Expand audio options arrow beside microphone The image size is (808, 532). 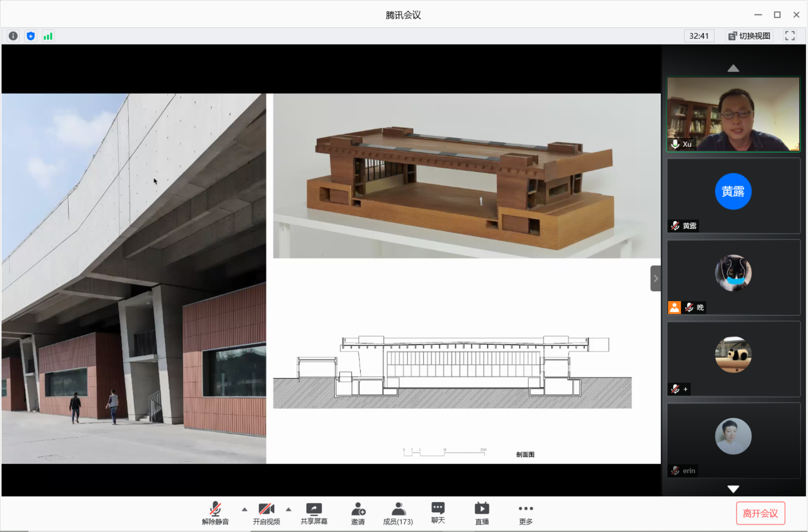click(245, 509)
